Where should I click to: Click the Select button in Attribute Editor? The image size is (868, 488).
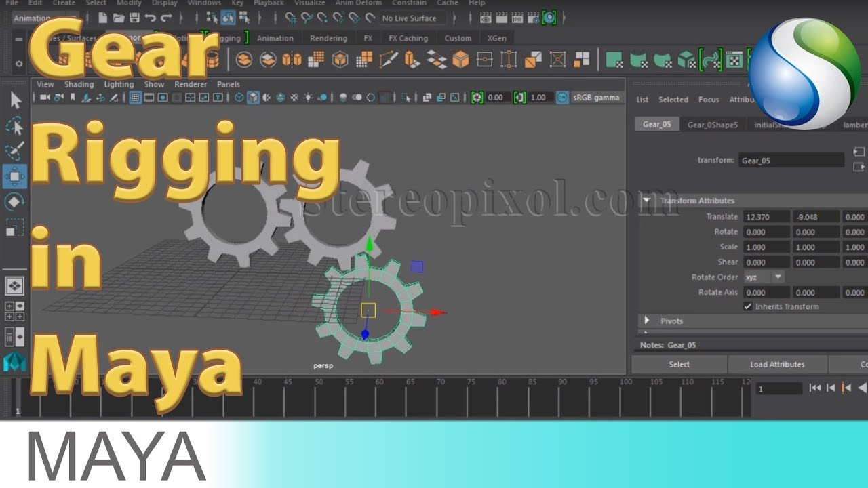679,364
